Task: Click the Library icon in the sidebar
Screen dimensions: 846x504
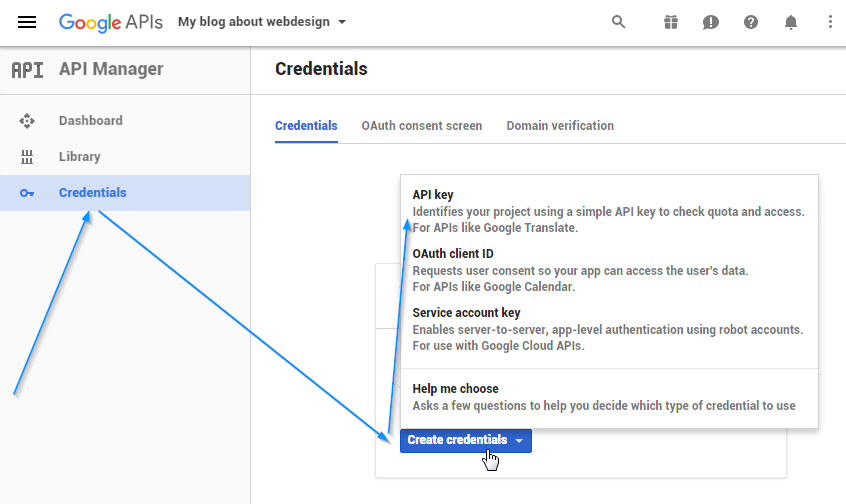Action: pos(27,157)
